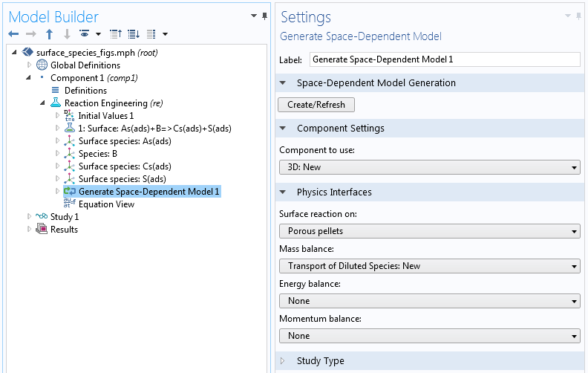Expand the Study Type section
This screenshot has width=588, height=373.
tap(320, 361)
